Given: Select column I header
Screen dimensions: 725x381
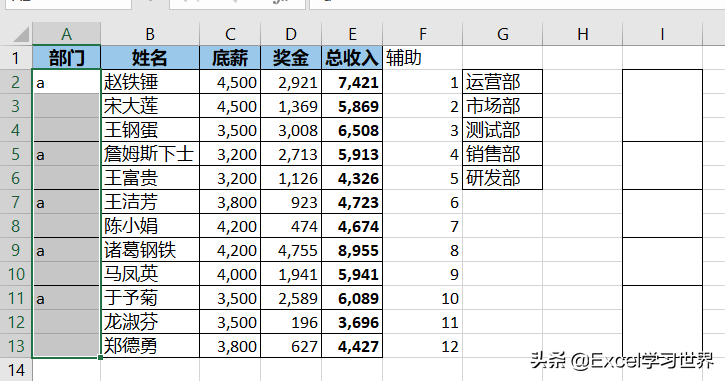Looking at the screenshot, I should click(x=663, y=34).
